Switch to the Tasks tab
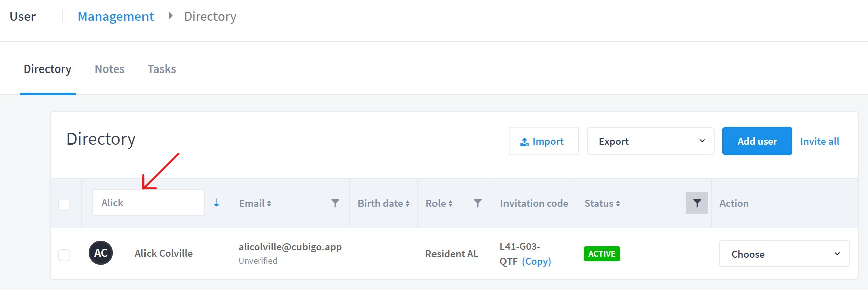The image size is (868, 290). (162, 69)
